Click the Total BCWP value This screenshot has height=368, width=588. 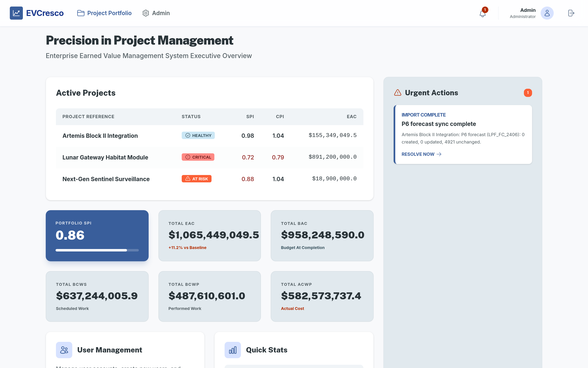tap(207, 296)
